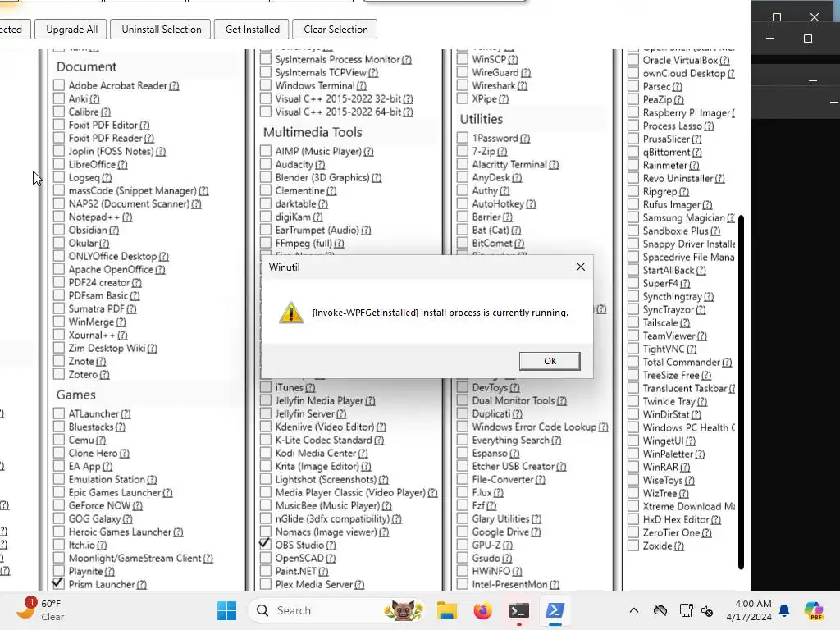Open the help link next to Epic Games Launcher

(167, 492)
